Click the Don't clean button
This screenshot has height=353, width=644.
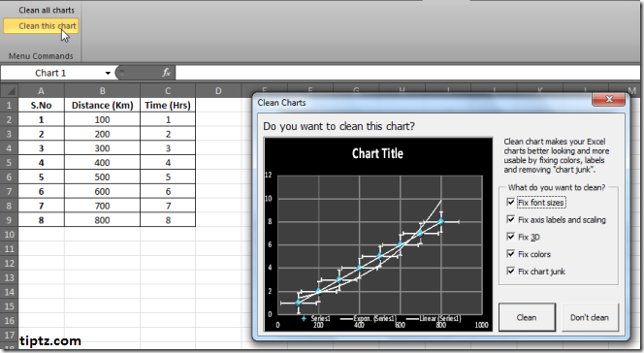[x=590, y=317]
